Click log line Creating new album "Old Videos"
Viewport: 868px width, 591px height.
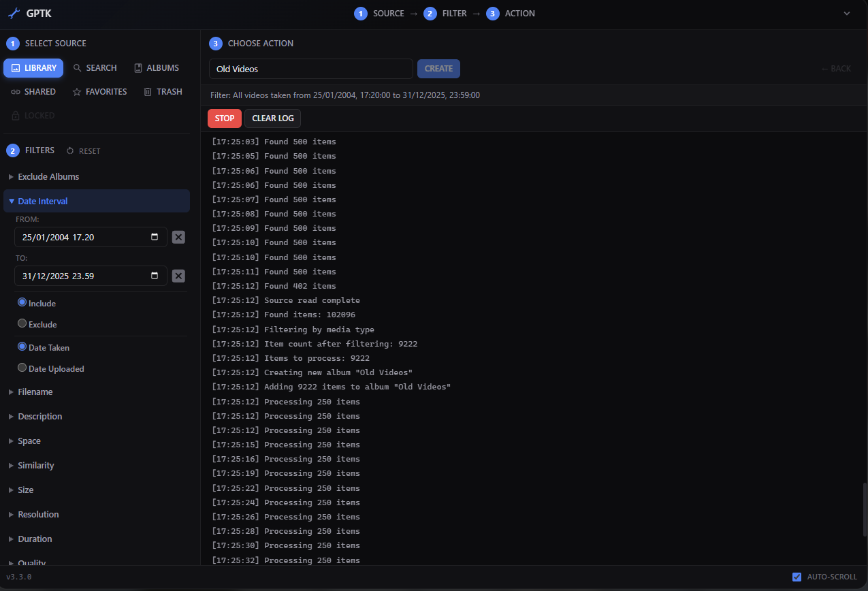click(x=312, y=372)
